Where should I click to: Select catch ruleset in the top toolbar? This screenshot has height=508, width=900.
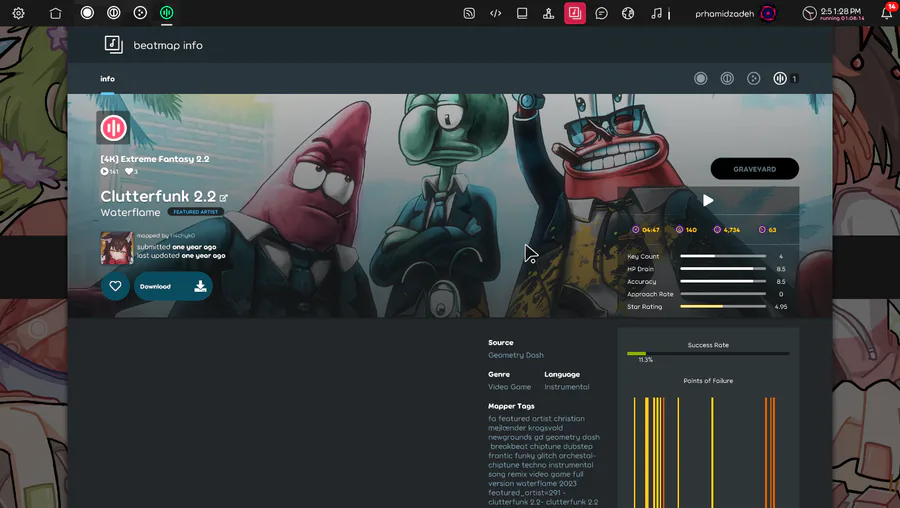(x=140, y=13)
